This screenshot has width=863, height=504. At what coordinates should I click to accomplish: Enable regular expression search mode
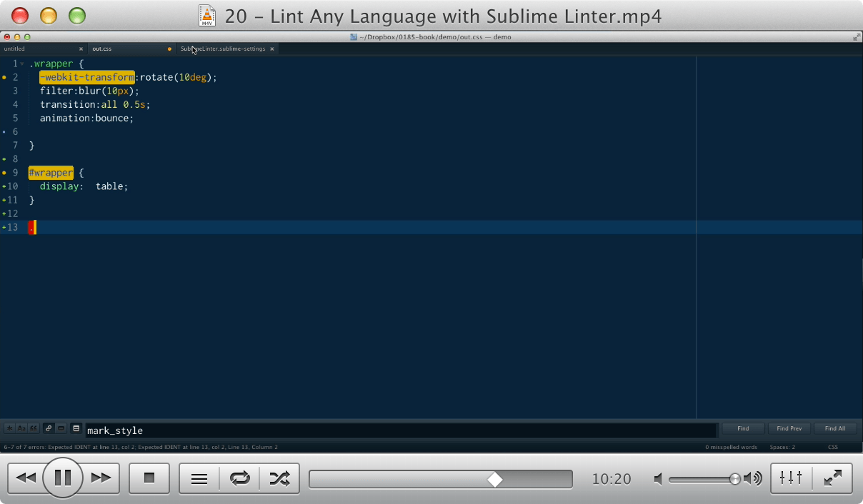point(9,428)
